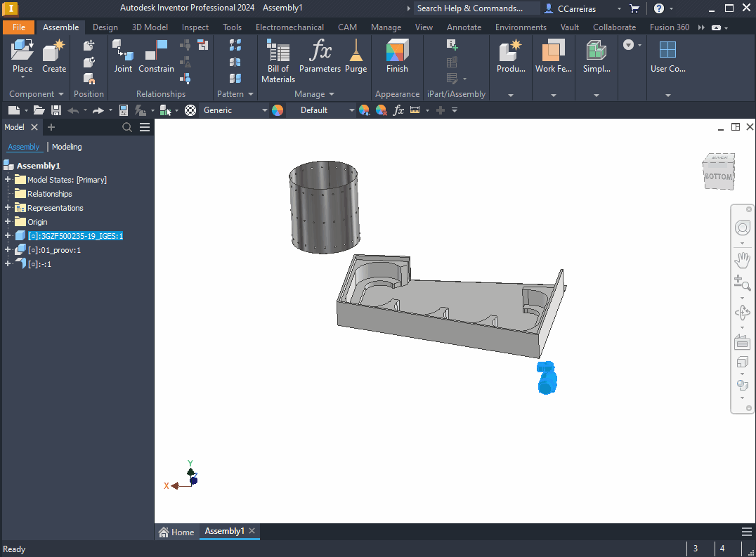The height and width of the screenshot is (557, 756).
Task: Switch to the 3D Model ribbon tab
Action: tap(150, 27)
